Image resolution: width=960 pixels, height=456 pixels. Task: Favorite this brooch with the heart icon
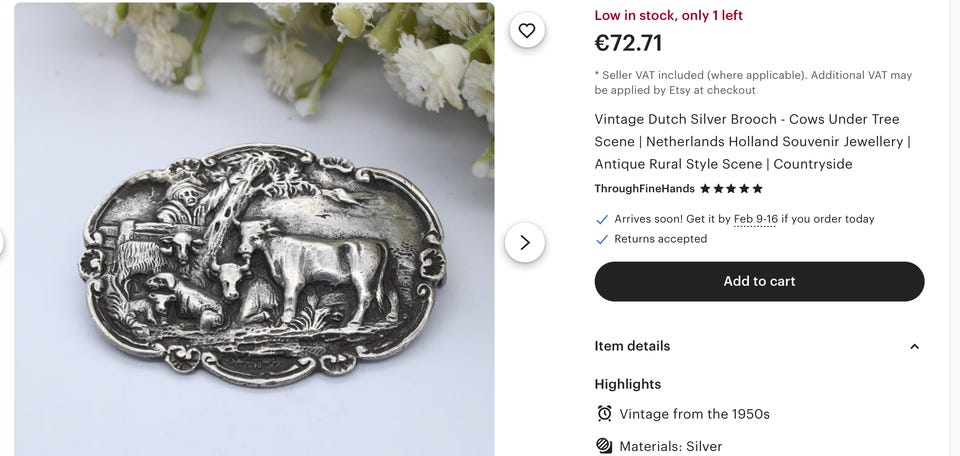[x=527, y=30]
